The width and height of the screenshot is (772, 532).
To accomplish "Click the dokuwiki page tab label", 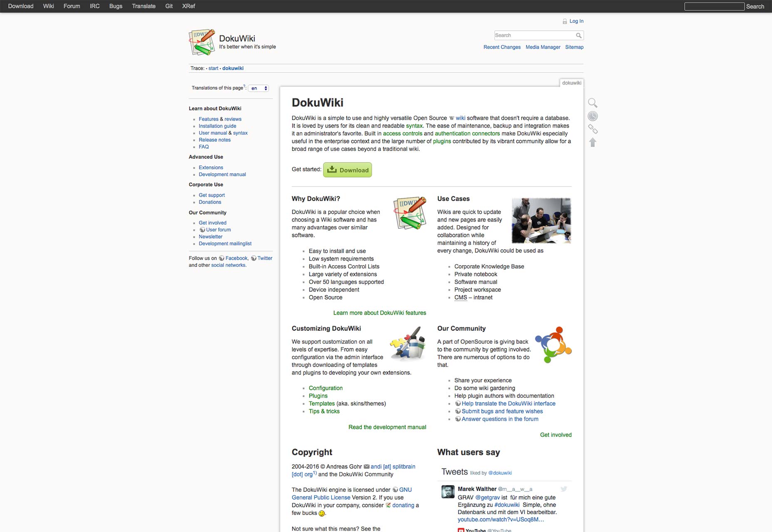I will [x=572, y=83].
